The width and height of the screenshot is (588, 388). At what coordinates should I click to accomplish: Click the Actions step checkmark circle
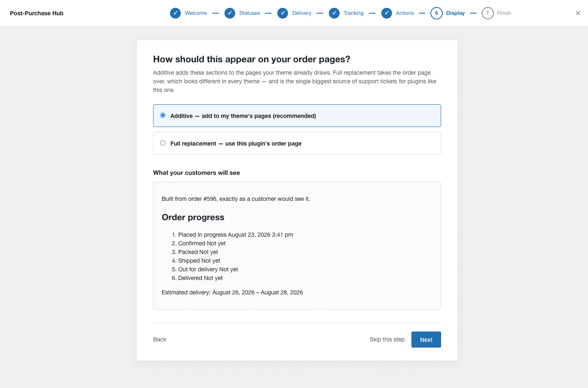click(387, 13)
